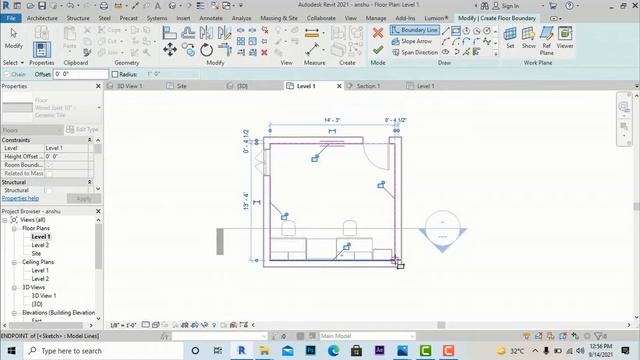The image size is (640, 360).
Task: Click the Span Direction button
Action: tap(415, 52)
